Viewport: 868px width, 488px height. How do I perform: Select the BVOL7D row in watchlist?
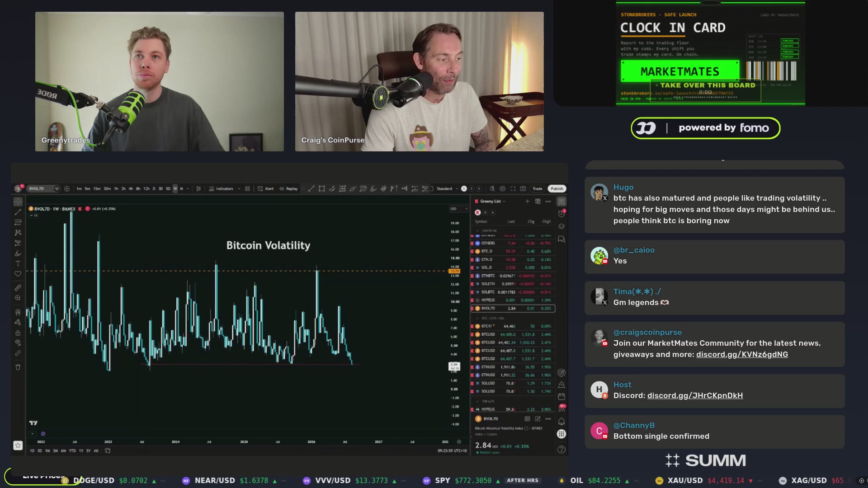pyautogui.click(x=513, y=308)
